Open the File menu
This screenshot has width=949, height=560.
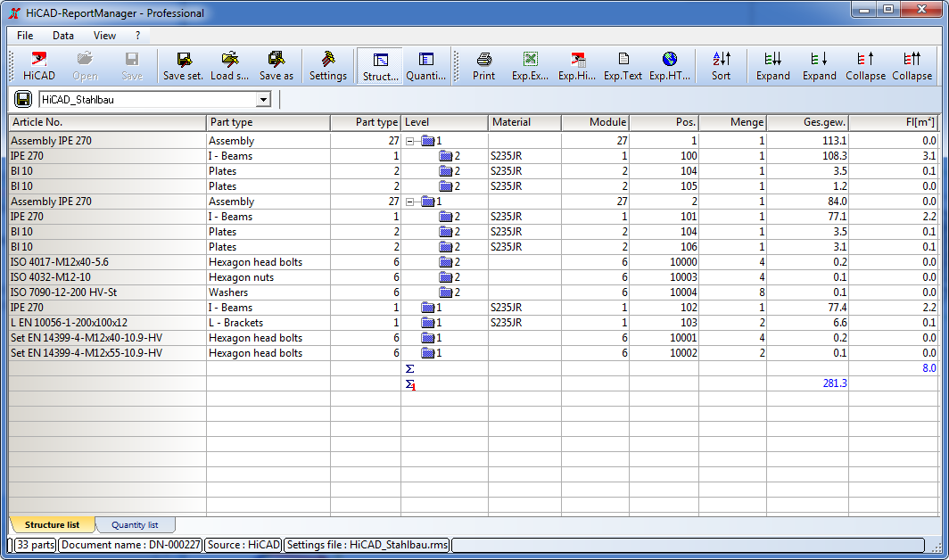25,36
